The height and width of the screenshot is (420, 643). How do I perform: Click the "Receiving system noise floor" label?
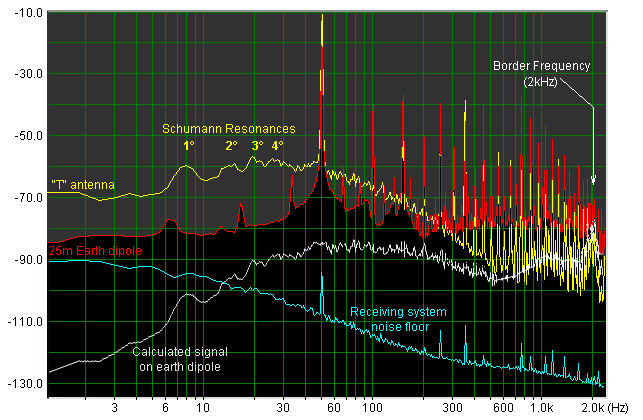pos(398,319)
